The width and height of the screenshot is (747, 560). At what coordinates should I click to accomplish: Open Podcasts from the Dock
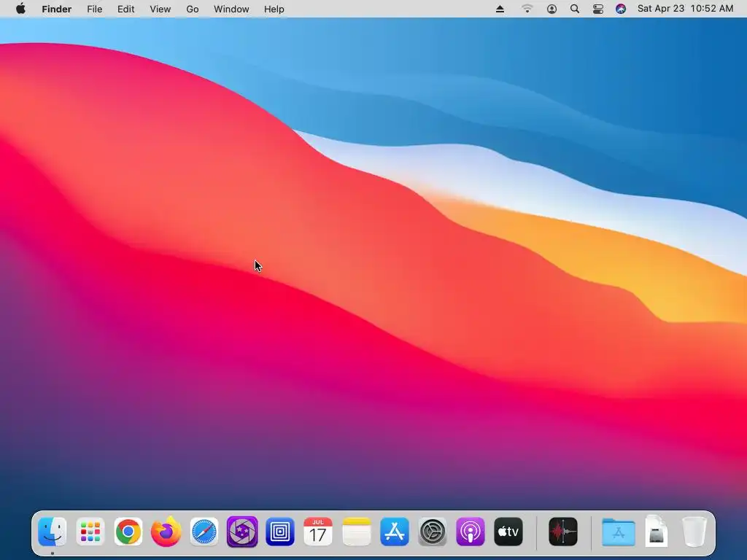471,532
